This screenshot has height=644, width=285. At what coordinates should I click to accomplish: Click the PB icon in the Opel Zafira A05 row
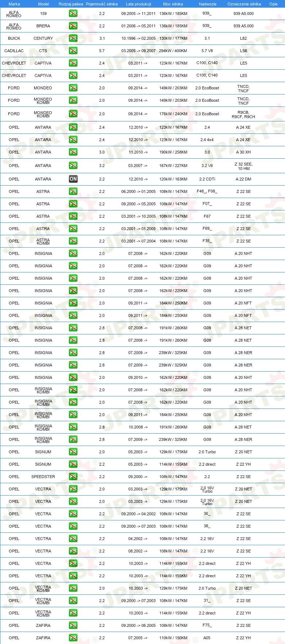point(73,638)
